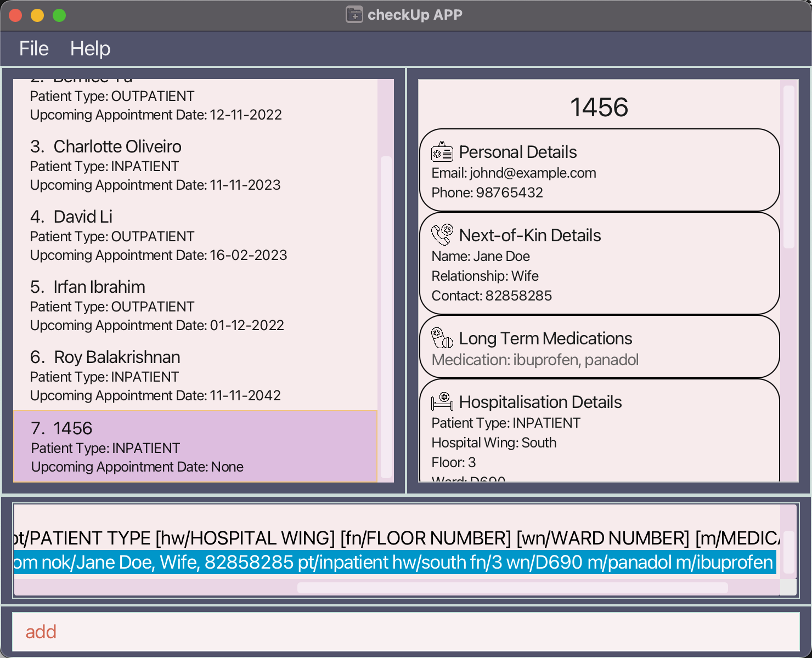The image size is (812, 658).
Task: Select patient 5. Irfan Ibrahim
Action: (195, 305)
